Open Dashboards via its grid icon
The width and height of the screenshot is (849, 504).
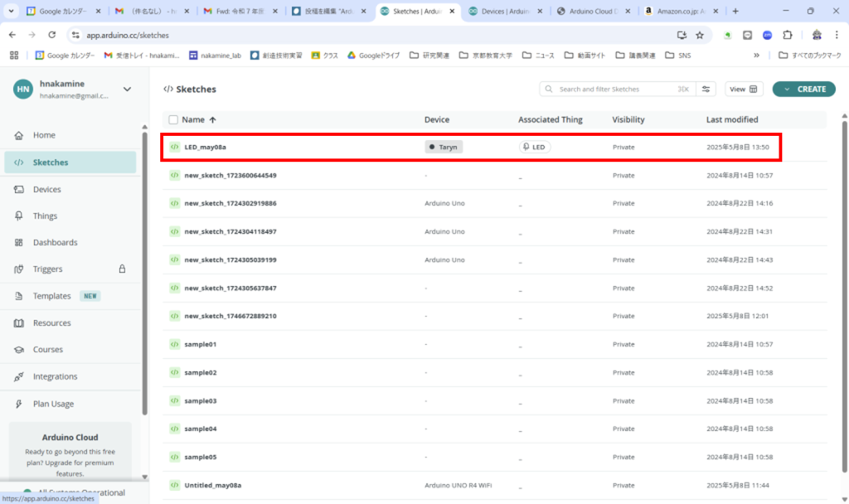coord(18,243)
